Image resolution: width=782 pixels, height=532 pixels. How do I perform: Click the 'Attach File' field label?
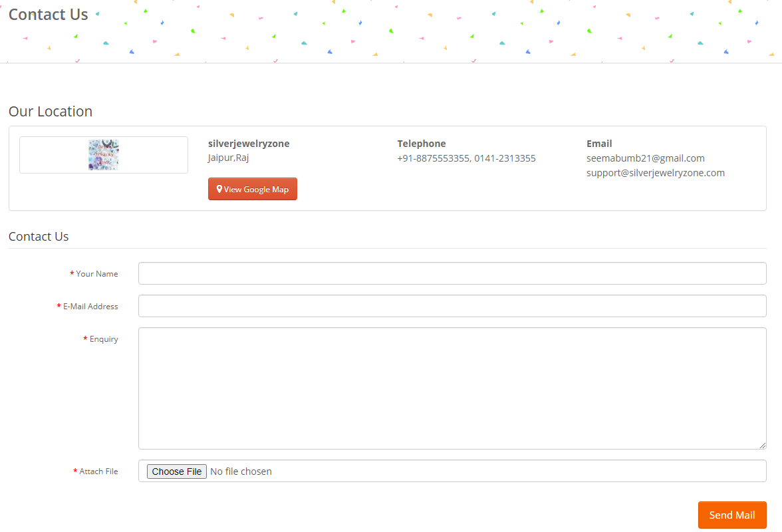(98, 471)
